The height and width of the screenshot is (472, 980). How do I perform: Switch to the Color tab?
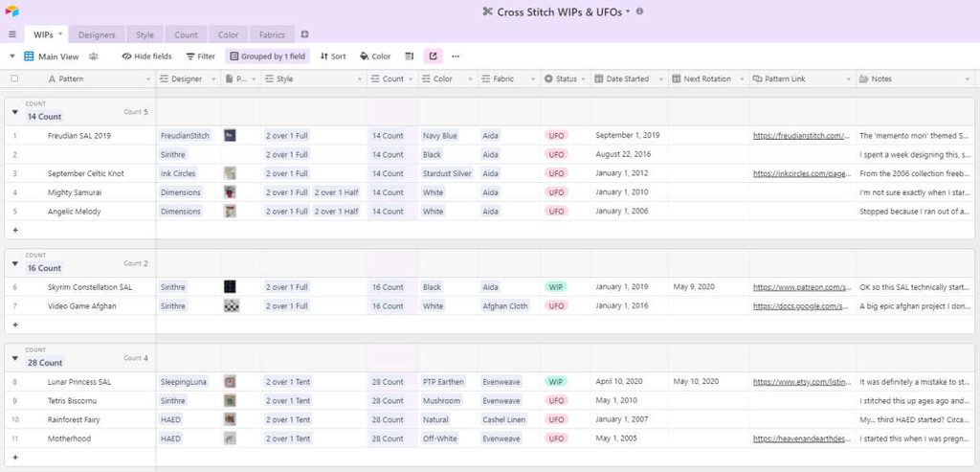click(x=228, y=34)
